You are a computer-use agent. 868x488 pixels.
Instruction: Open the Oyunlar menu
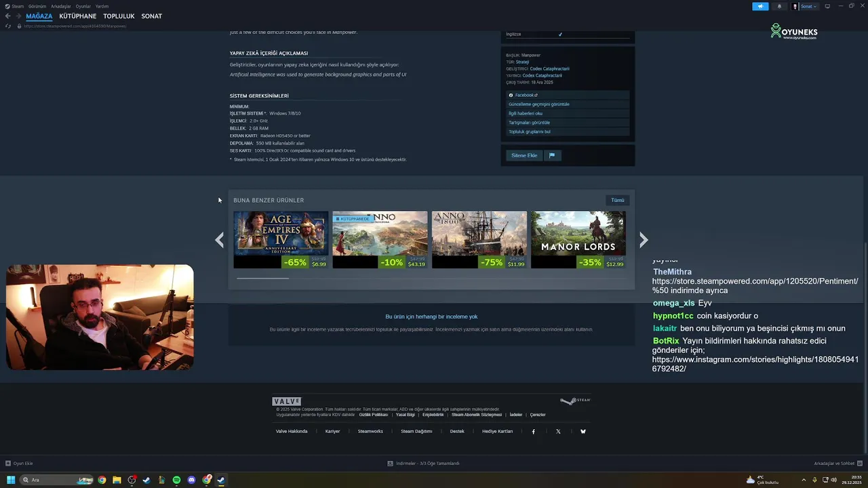click(83, 6)
